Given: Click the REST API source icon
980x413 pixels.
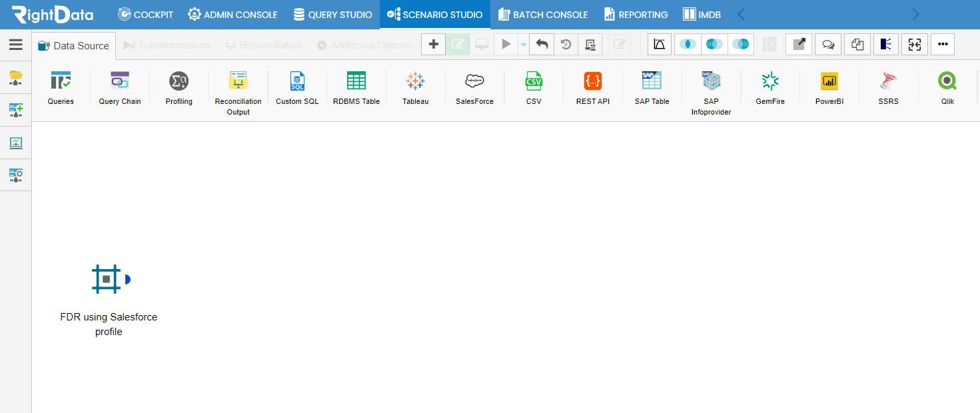Looking at the screenshot, I should tap(592, 81).
